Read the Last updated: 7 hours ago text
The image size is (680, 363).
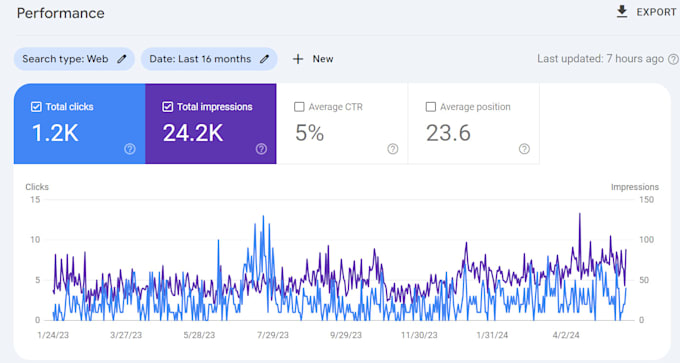[x=600, y=59]
